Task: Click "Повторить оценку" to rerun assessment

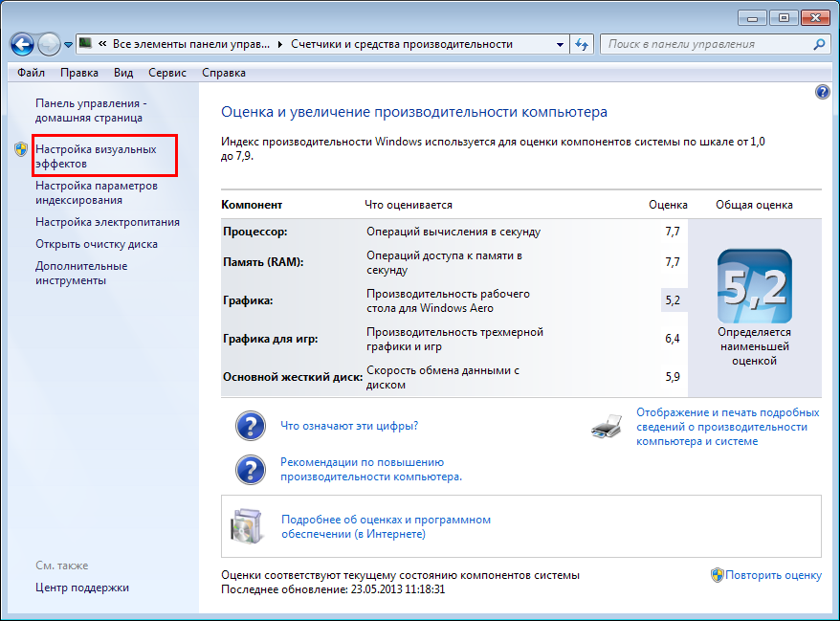Action: click(x=773, y=575)
